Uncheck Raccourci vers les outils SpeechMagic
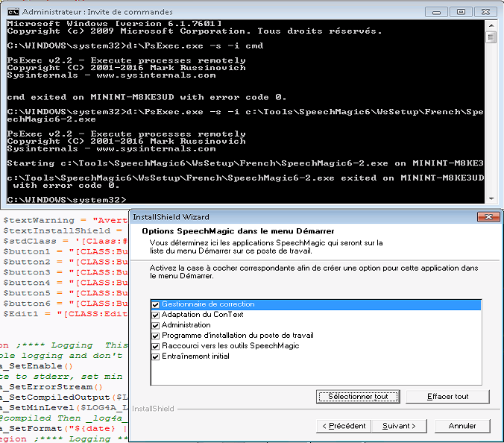Screen dimensions: 504x443 click(x=156, y=346)
